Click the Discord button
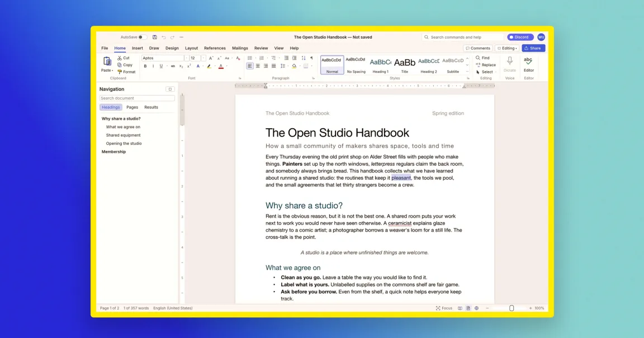Image resolution: width=644 pixels, height=338 pixels. click(519, 37)
